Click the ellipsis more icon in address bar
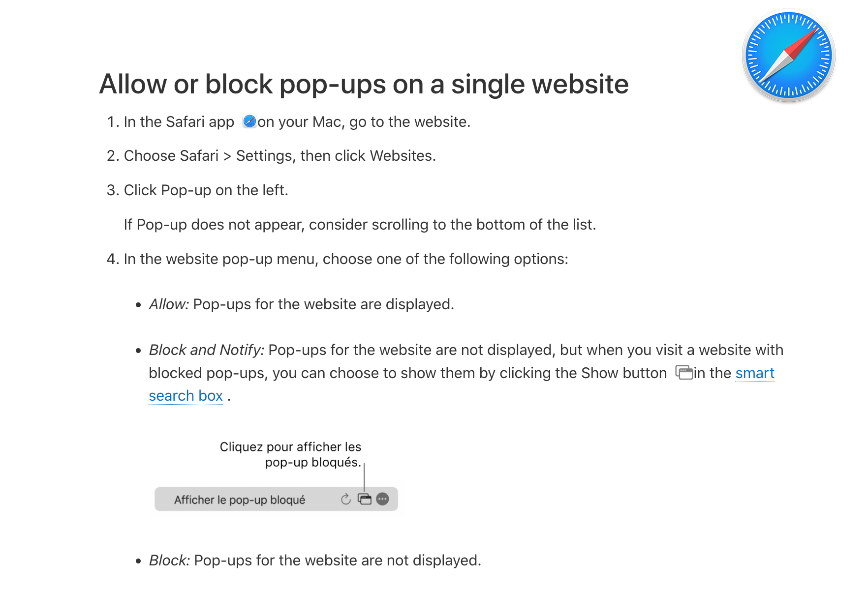The image size is (868, 590). pos(382,500)
